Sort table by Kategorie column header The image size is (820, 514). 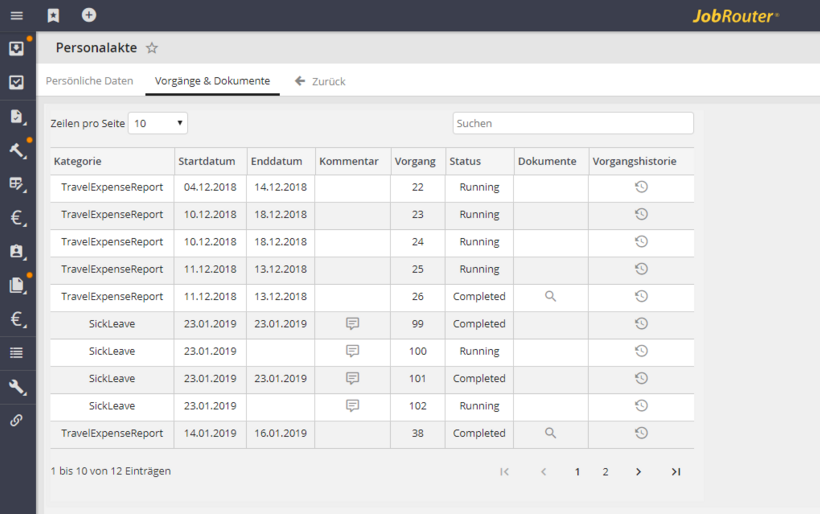[78, 161]
